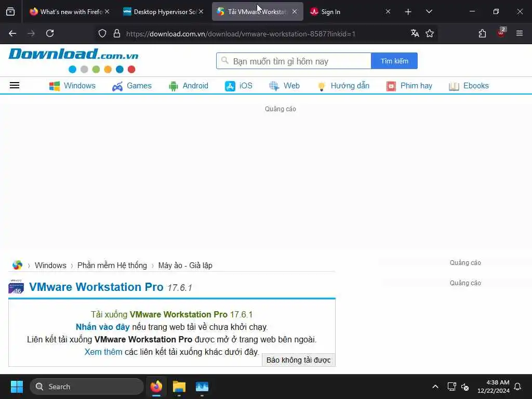Click breadcrumb home globe icon

pyautogui.click(x=17, y=265)
